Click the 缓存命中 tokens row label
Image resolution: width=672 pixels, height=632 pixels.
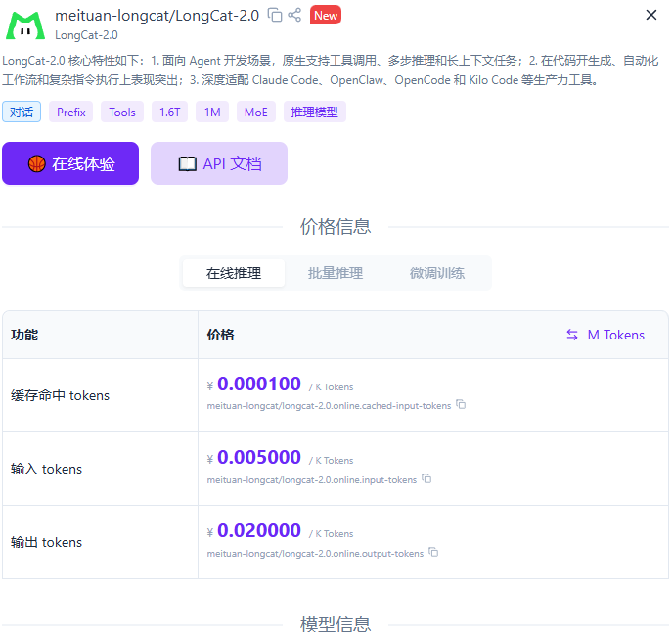click(x=60, y=395)
